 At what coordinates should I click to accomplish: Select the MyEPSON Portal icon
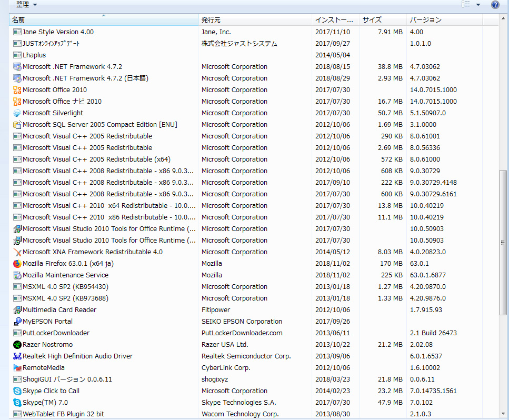(x=17, y=322)
